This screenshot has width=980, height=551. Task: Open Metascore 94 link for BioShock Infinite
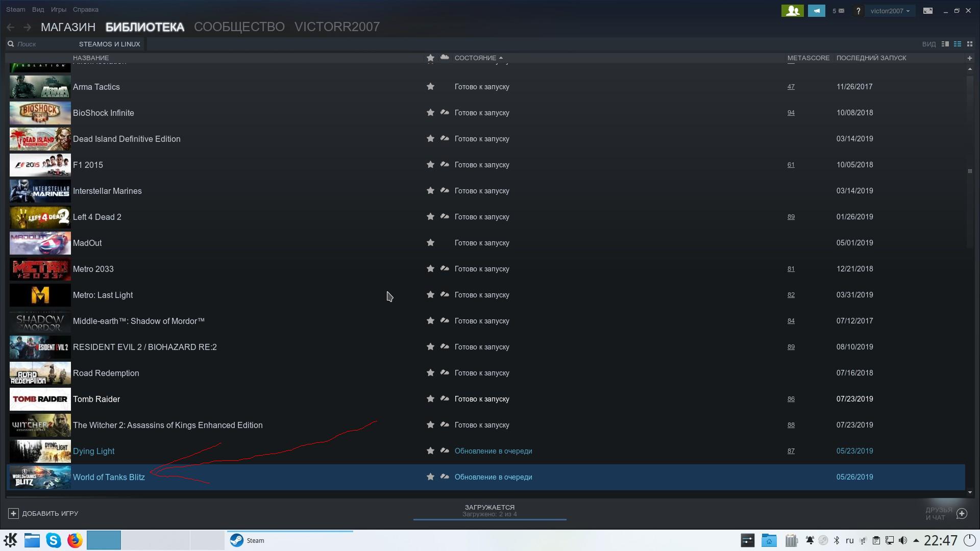(x=791, y=113)
